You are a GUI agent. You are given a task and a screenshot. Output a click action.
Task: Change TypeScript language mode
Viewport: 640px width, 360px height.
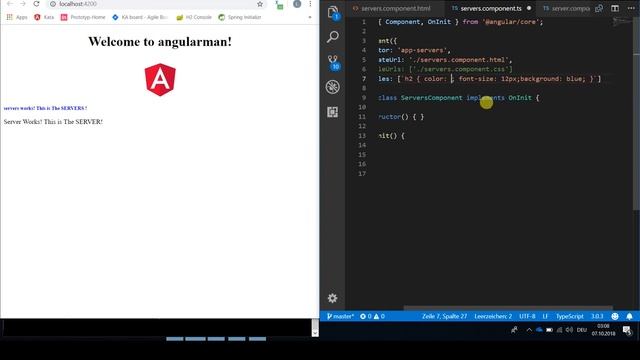coord(569,316)
